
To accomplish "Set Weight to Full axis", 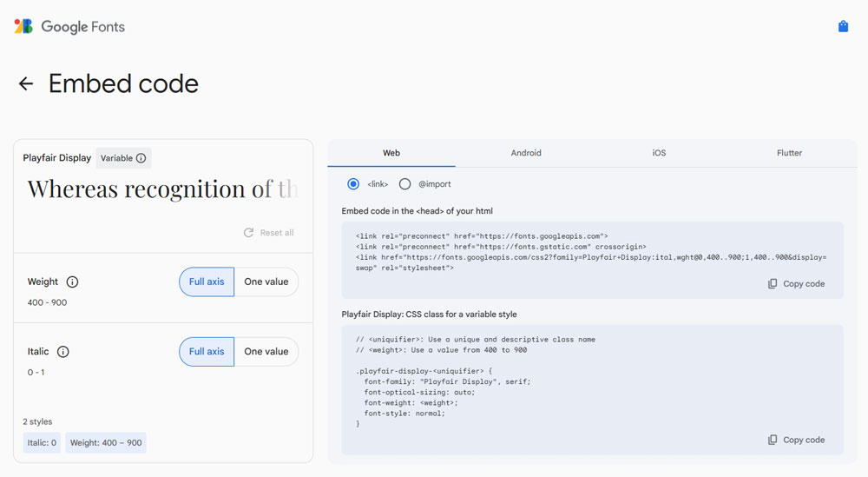I will [x=207, y=282].
